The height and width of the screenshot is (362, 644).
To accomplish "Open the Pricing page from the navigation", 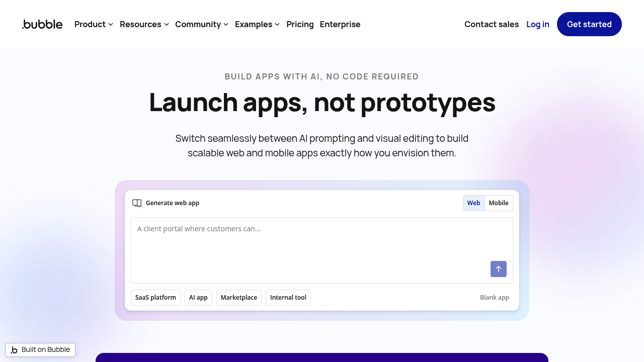I will click(300, 24).
